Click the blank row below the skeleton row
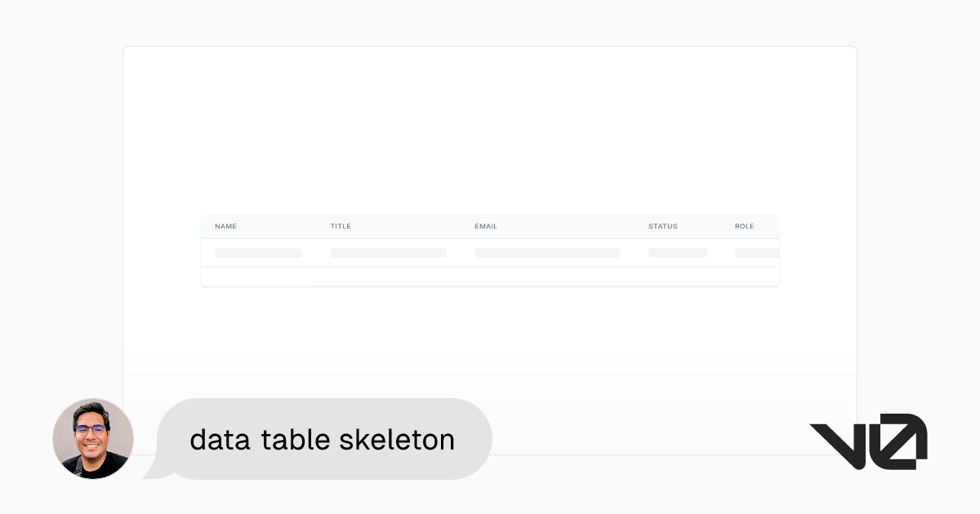980x514 pixels. click(x=490, y=277)
